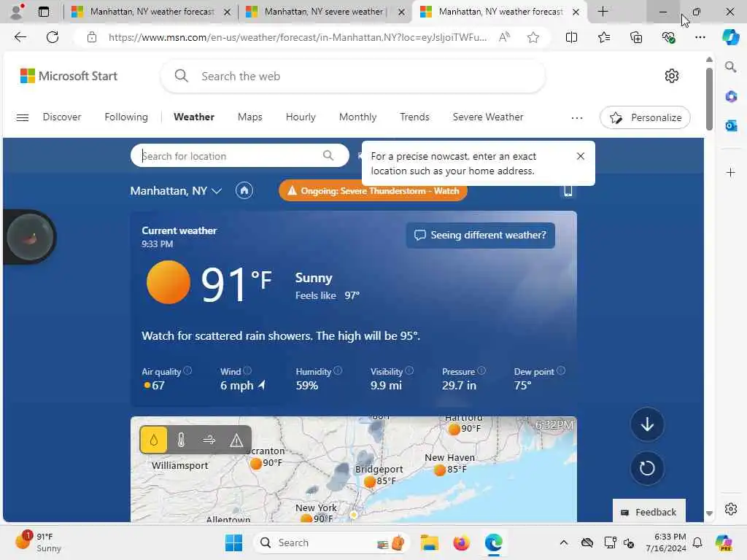
Task: Select the severe alerts map layer icon
Action: (x=236, y=440)
